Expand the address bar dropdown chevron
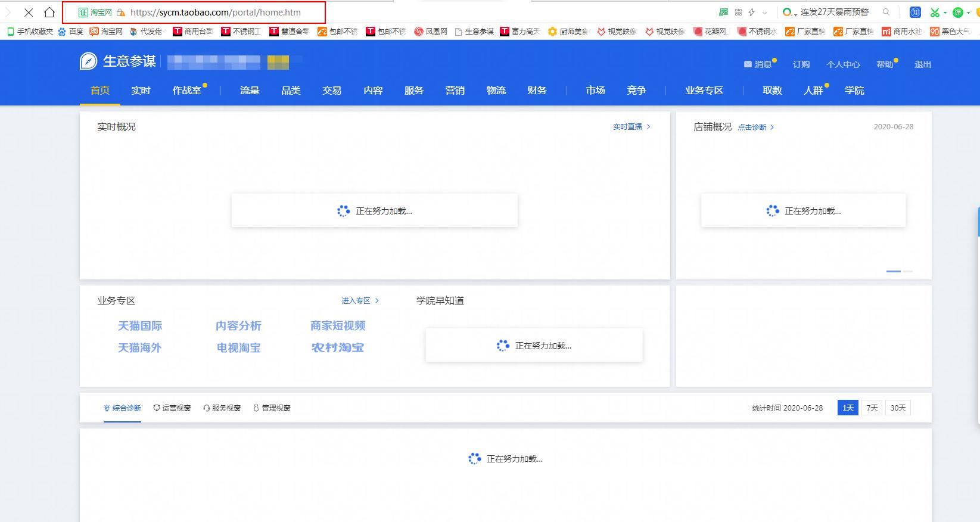 point(765,13)
